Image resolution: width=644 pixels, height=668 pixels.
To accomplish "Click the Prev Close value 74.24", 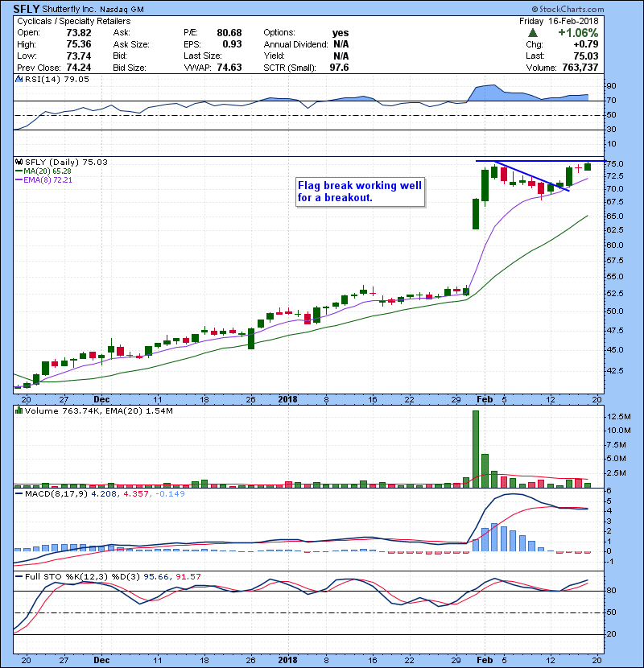I will tap(79, 68).
